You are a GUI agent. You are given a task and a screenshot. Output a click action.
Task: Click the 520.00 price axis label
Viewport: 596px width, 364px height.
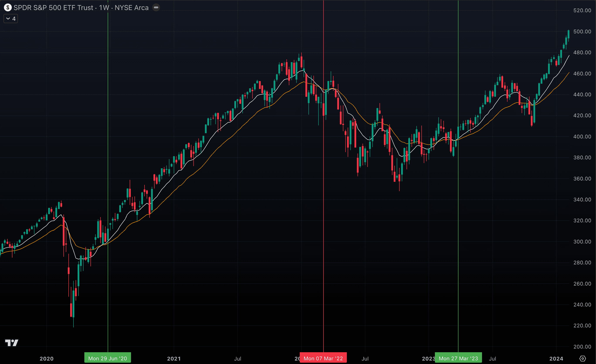point(582,10)
